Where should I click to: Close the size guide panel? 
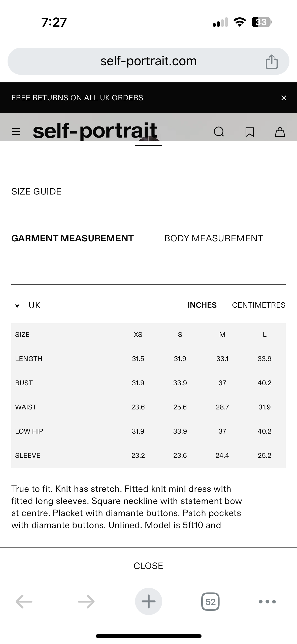pos(148,566)
